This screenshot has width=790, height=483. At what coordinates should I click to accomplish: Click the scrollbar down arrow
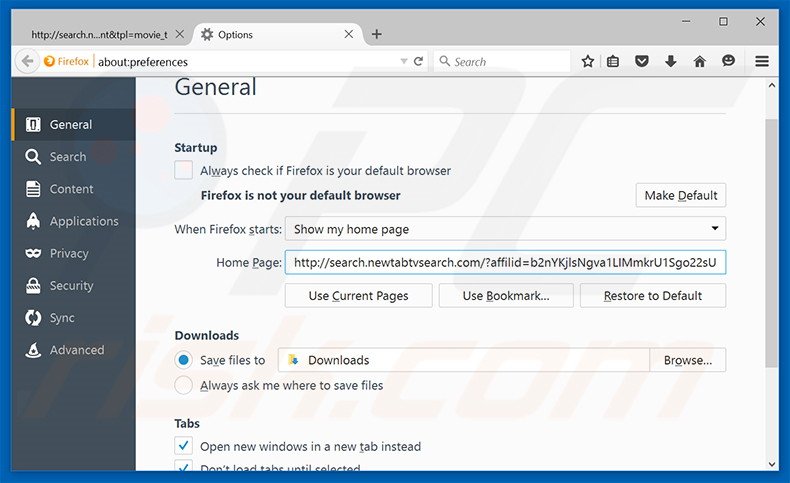771,464
